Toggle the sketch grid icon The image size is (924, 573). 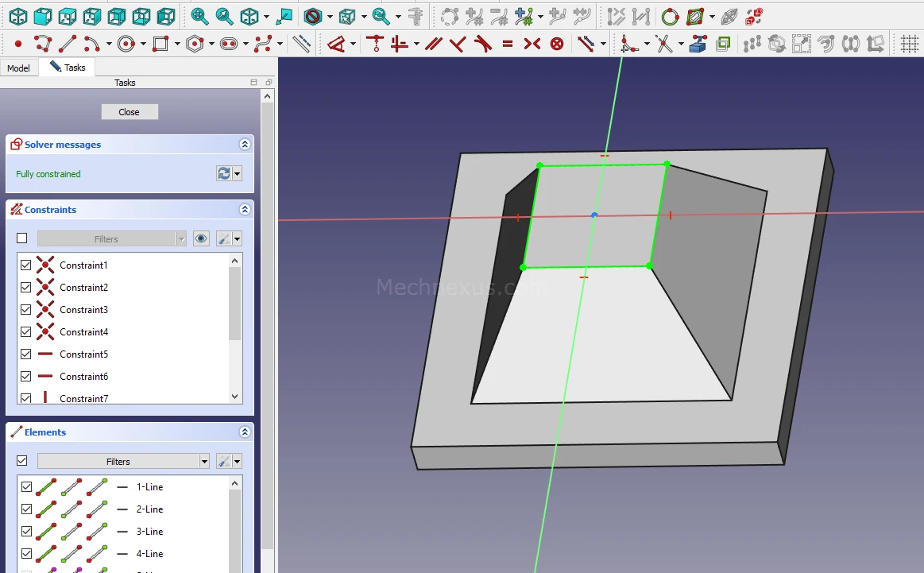pyautogui.click(x=909, y=44)
